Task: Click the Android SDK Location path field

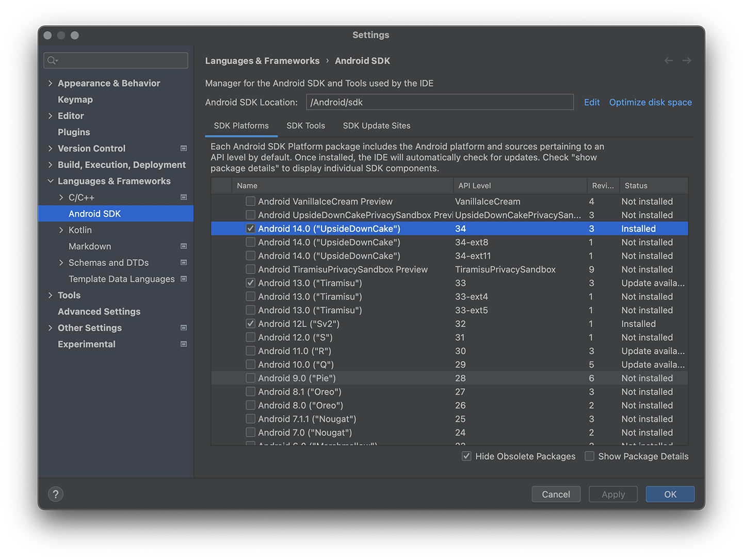Action: coord(440,102)
